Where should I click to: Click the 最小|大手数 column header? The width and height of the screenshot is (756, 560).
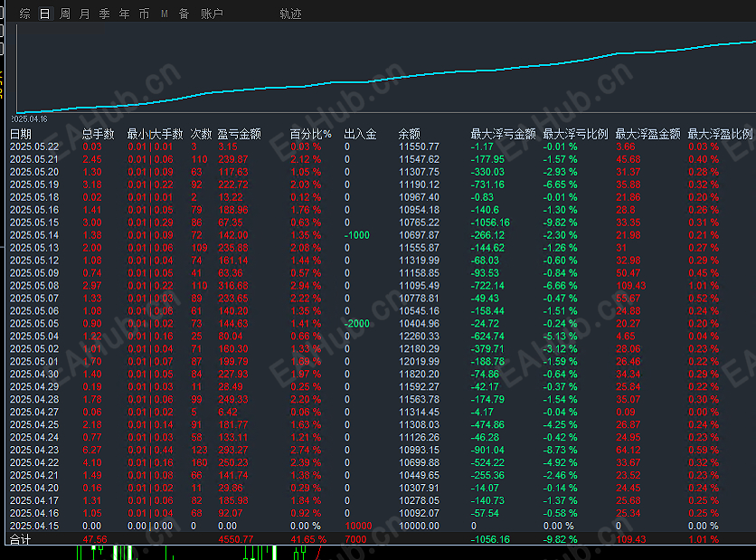pyautogui.click(x=155, y=134)
